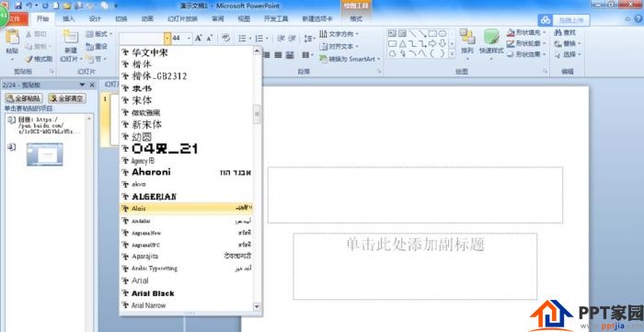This screenshot has width=644, height=332.
Task: Click the Clear Formatting icon
Action: point(225,38)
